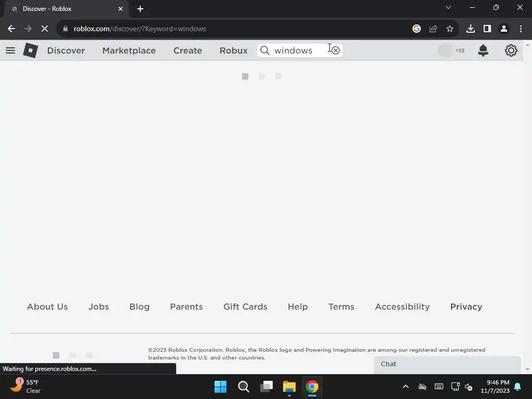532x399 pixels.
Task: Switch to the Discover - Roblox tab
Action: (66, 9)
